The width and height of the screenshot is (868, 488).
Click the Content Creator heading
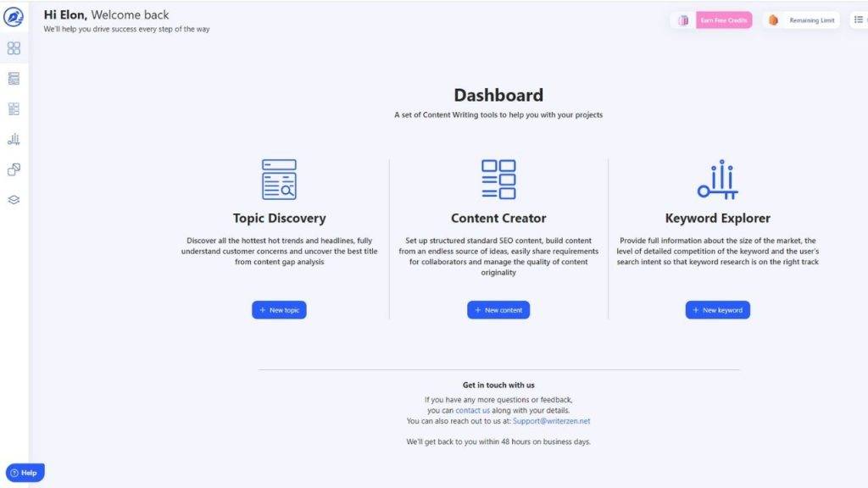[498, 218]
